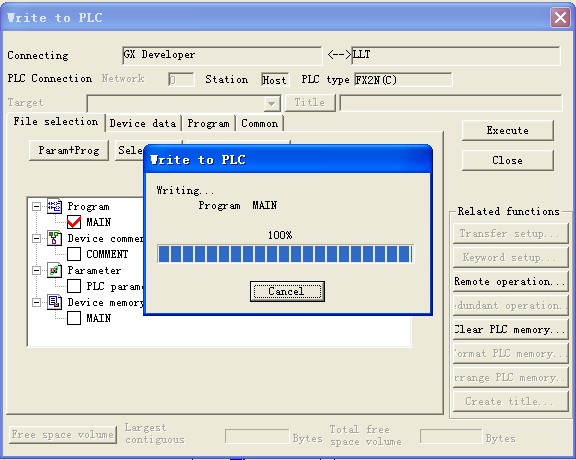This screenshot has width=576, height=460.
Task: Check the PLC parameter checkbox
Action: point(74,286)
